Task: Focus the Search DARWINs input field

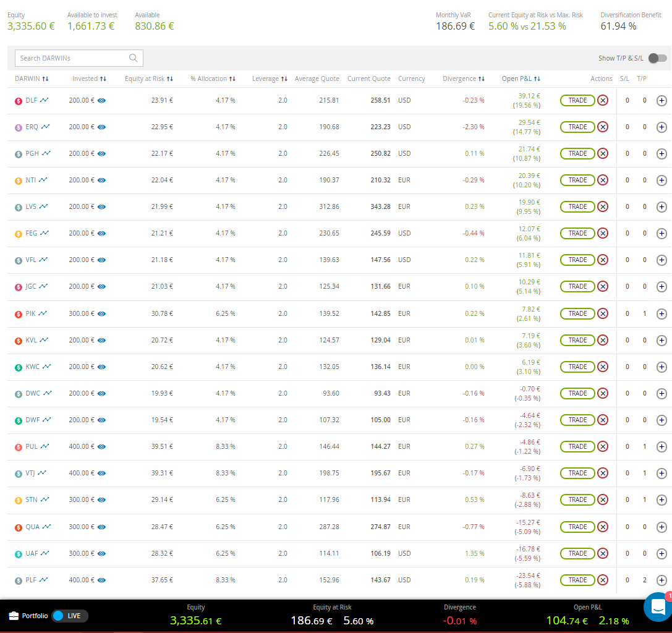Action: coord(71,58)
